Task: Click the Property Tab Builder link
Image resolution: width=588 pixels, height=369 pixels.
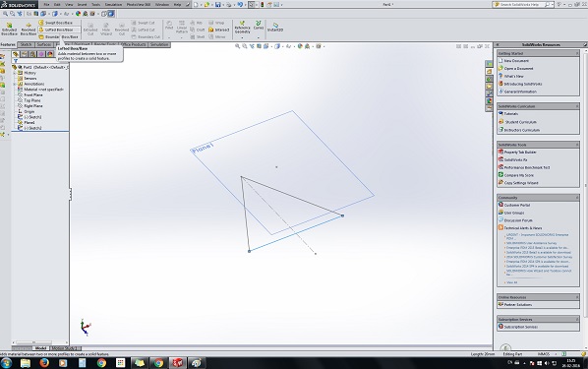Action: (x=520, y=153)
